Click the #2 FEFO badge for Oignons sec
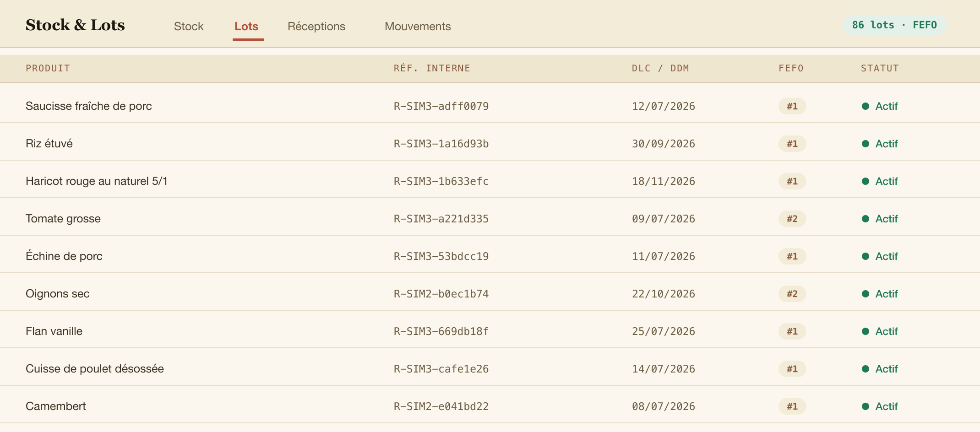The width and height of the screenshot is (980, 432). (792, 294)
